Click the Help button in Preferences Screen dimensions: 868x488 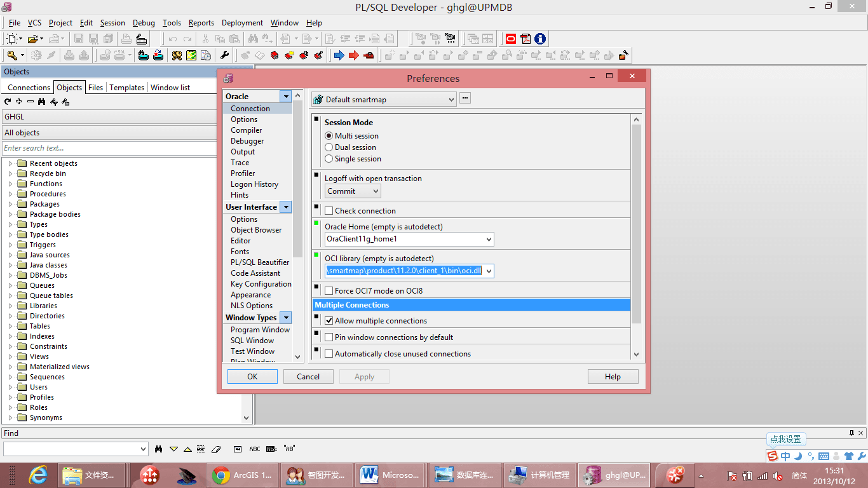pyautogui.click(x=613, y=377)
